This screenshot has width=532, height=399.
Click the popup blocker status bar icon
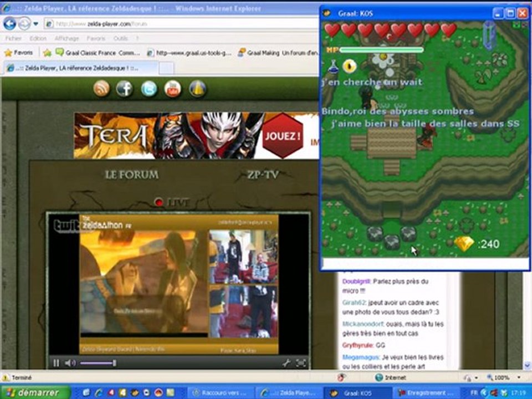[x=341, y=377]
